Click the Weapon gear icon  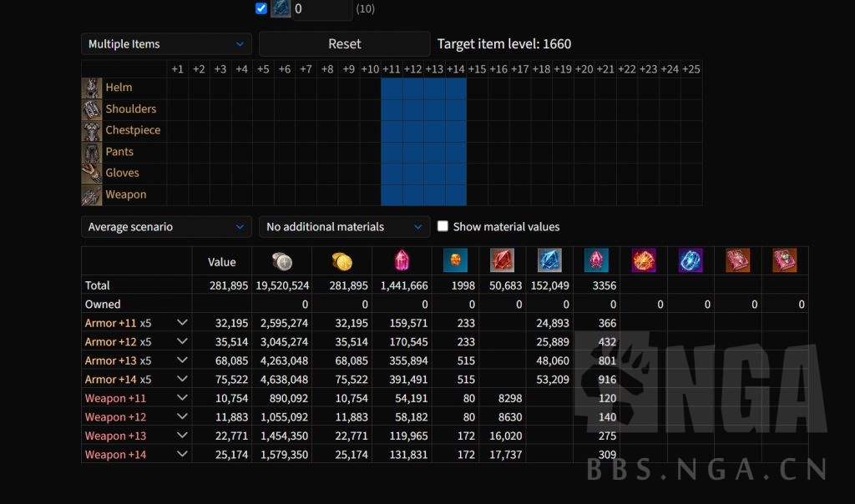coord(92,195)
